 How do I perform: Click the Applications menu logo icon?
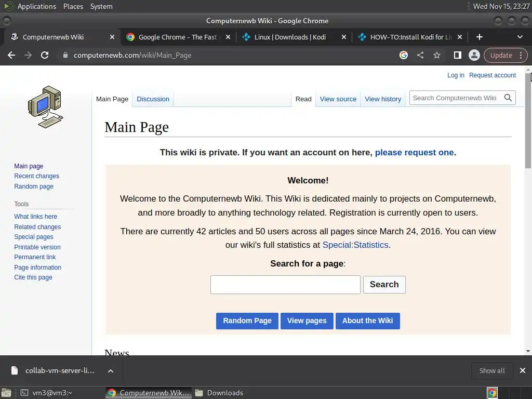[9, 6]
